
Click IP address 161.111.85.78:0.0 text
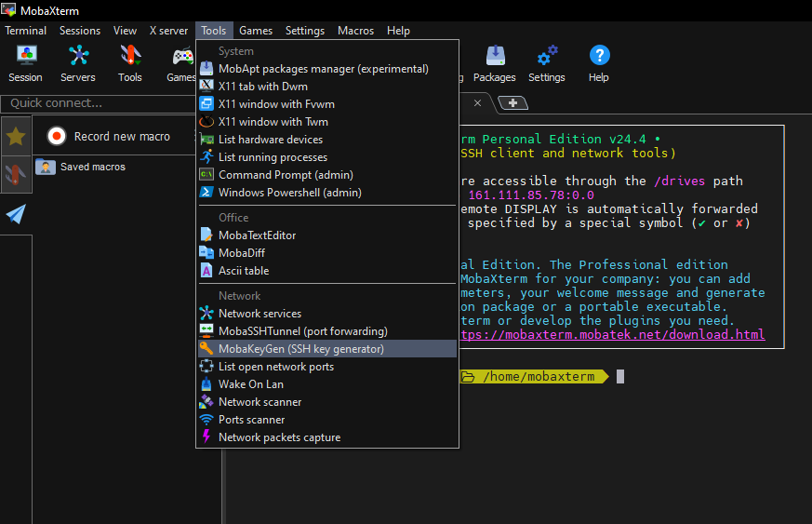531,195
